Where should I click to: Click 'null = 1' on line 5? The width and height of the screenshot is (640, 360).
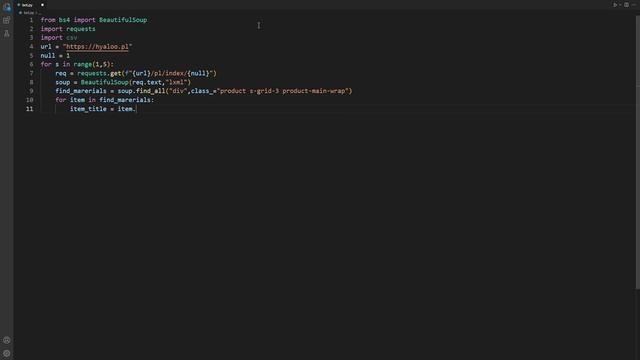[x=55, y=56]
